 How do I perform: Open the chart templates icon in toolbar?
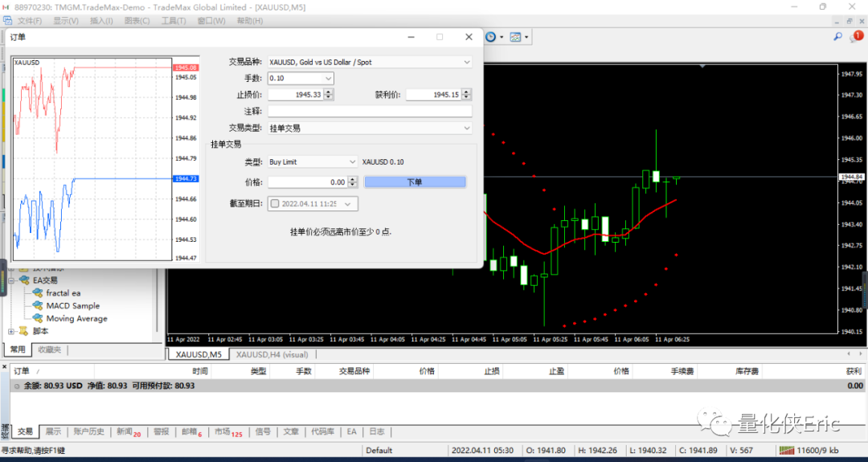coord(515,37)
